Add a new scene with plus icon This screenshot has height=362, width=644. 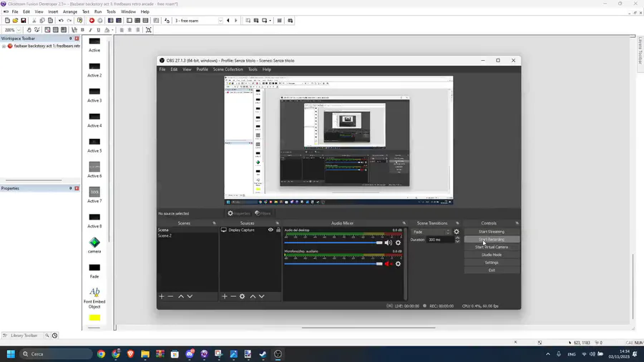(x=162, y=296)
